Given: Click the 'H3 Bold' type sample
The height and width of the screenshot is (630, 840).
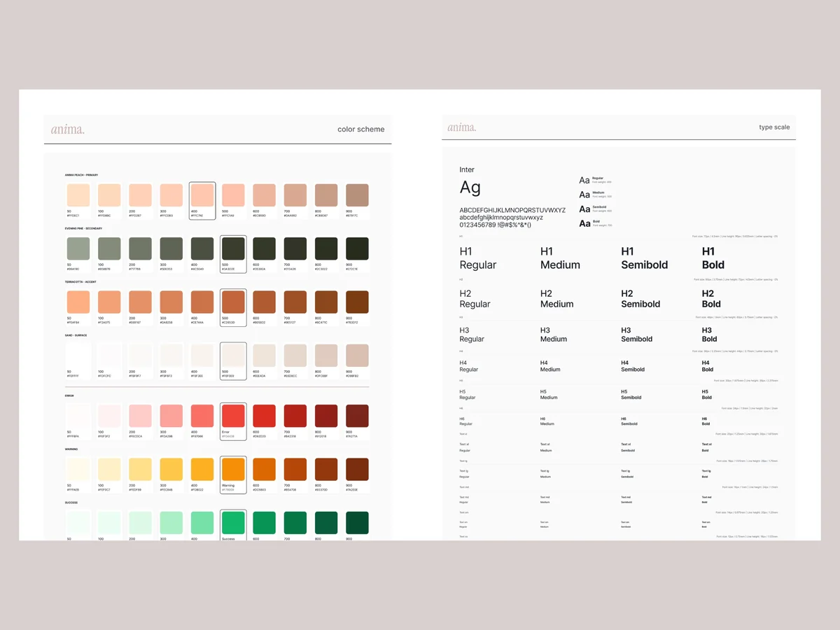Looking at the screenshot, I should coord(709,335).
